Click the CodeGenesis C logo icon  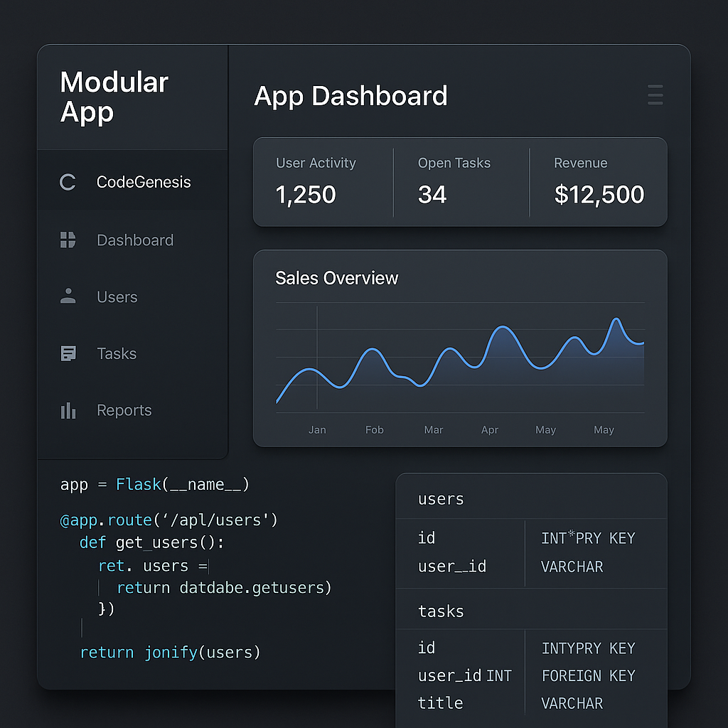pos(68,182)
